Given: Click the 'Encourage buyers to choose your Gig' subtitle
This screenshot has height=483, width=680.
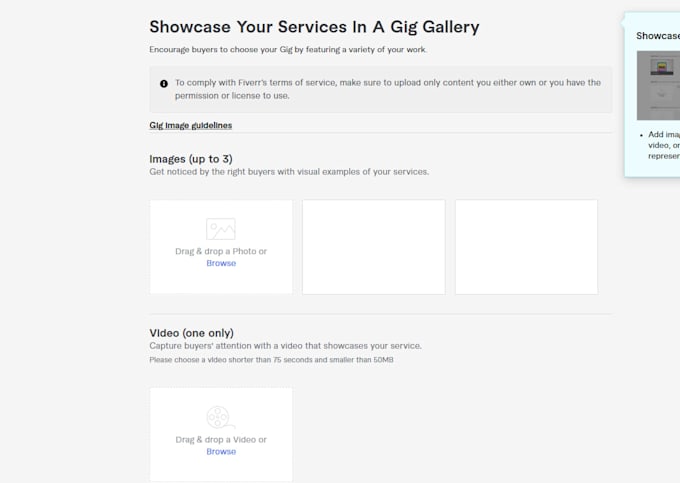Looking at the screenshot, I should tap(288, 50).
